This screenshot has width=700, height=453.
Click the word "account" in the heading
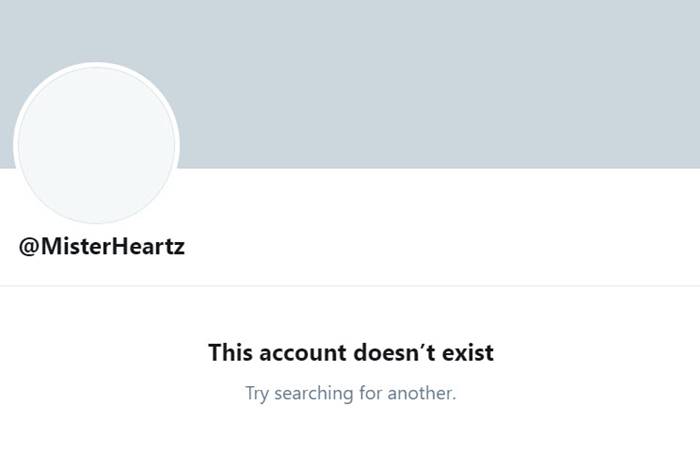click(x=298, y=352)
